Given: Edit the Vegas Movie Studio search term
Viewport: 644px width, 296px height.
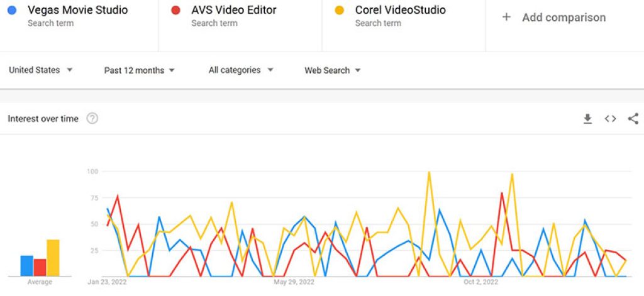Looking at the screenshot, I should (77, 10).
